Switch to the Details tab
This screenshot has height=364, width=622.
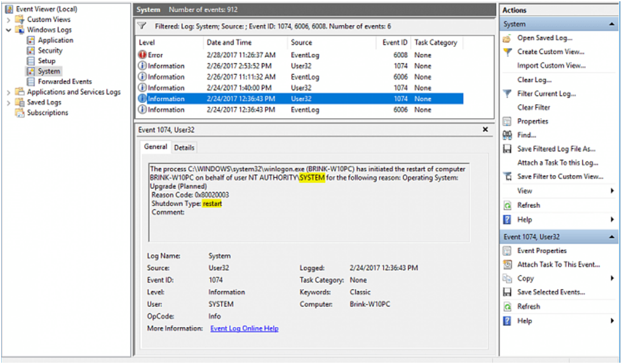(x=184, y=147)
